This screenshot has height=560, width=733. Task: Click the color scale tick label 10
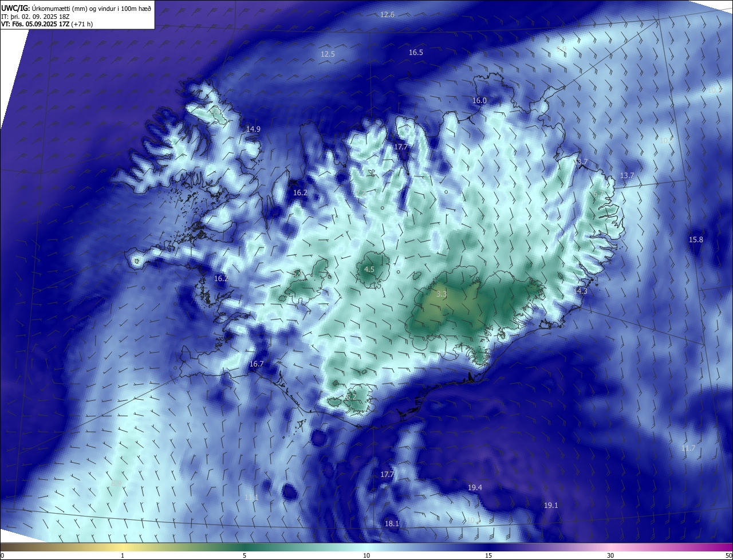click(366, 555)
